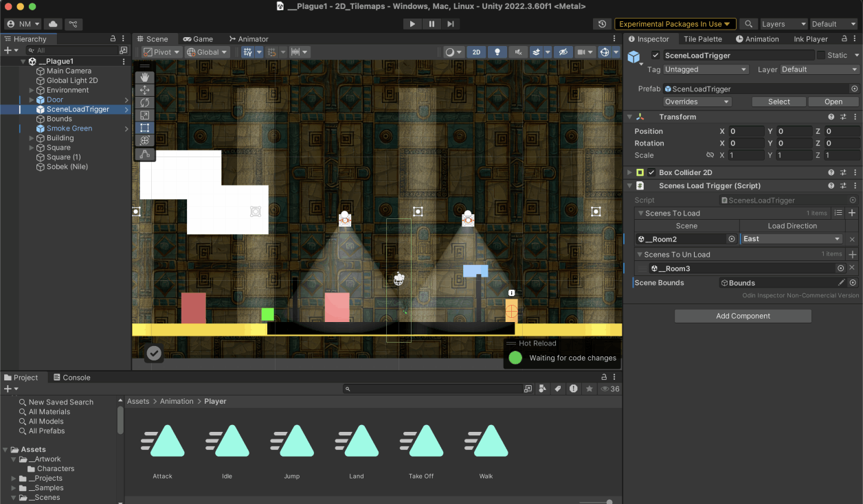Toggle scene audio mute
Viewport: 863px width, 504px height.
(518, 52)
